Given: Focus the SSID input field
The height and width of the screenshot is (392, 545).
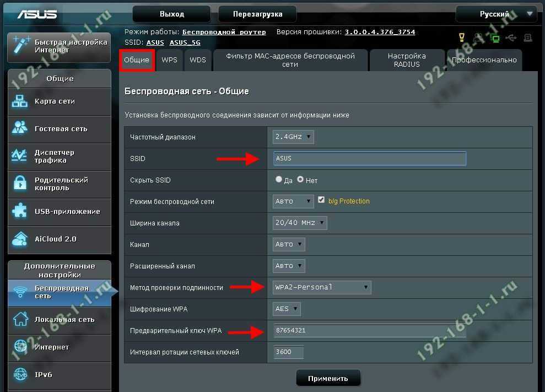Looking at the screenshot, I should tap(370, 158).
